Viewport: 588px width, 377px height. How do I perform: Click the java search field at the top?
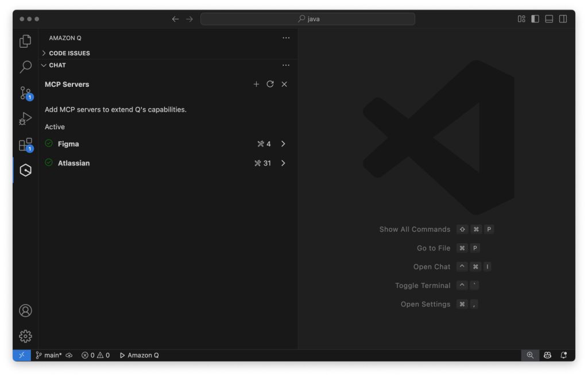[x=307, y=18]
